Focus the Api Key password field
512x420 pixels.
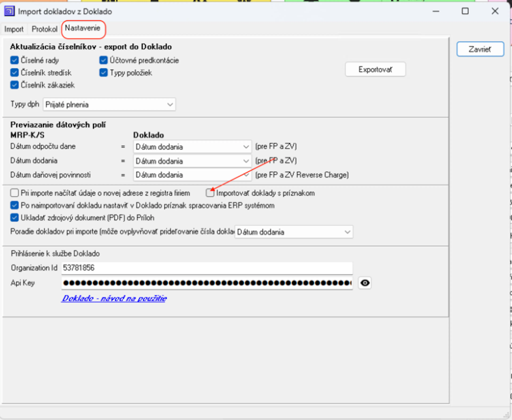[x=207, y=283]
